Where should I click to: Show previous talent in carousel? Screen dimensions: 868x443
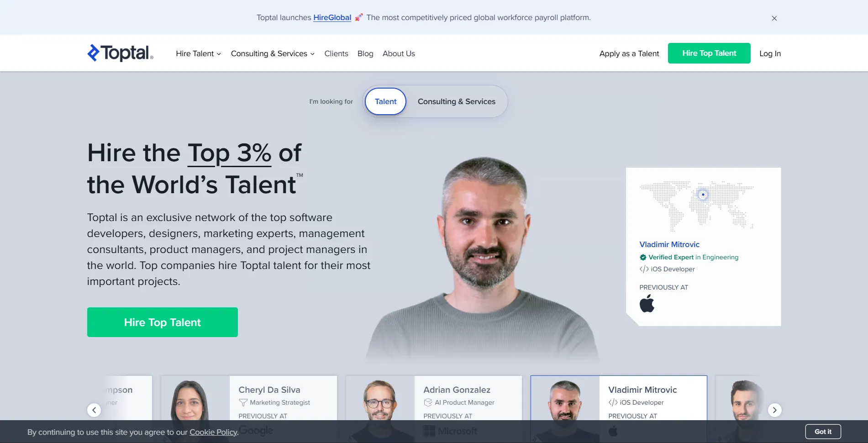pos(94,410)
